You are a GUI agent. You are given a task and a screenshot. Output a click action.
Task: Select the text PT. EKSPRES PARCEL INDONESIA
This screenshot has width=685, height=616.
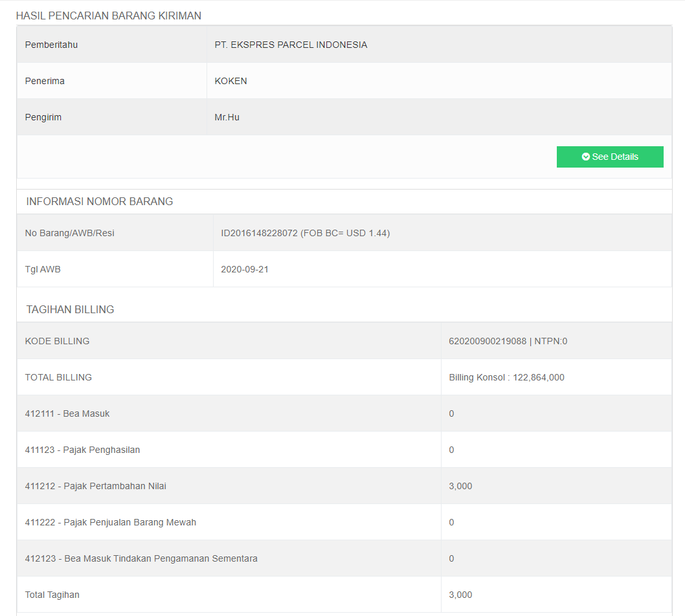pos(291,45)
